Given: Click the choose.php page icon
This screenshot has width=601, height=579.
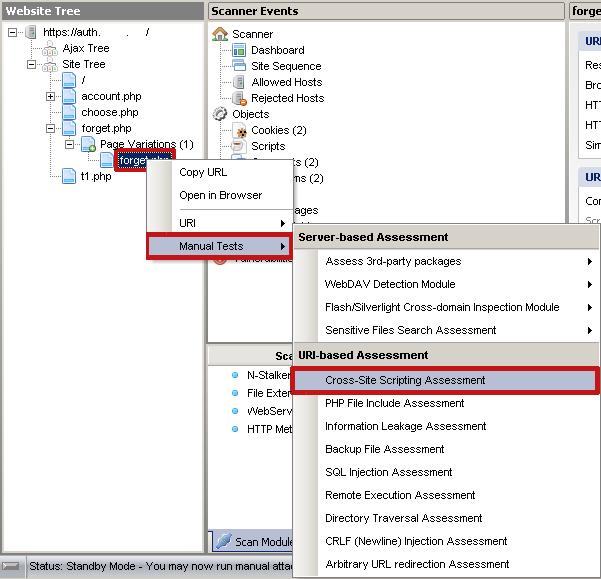Looking at the screenshot, I should coord(69,112).
